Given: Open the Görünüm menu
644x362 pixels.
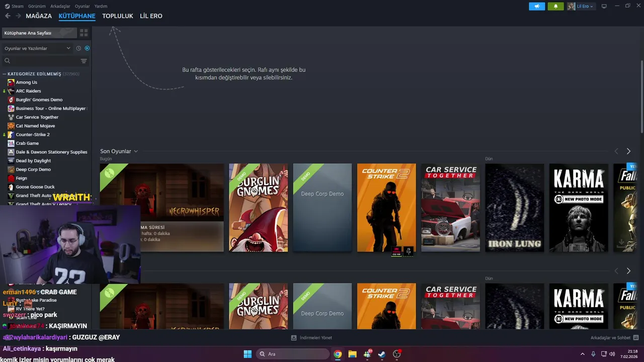Looking at the screenshot, I should point(37,6).
